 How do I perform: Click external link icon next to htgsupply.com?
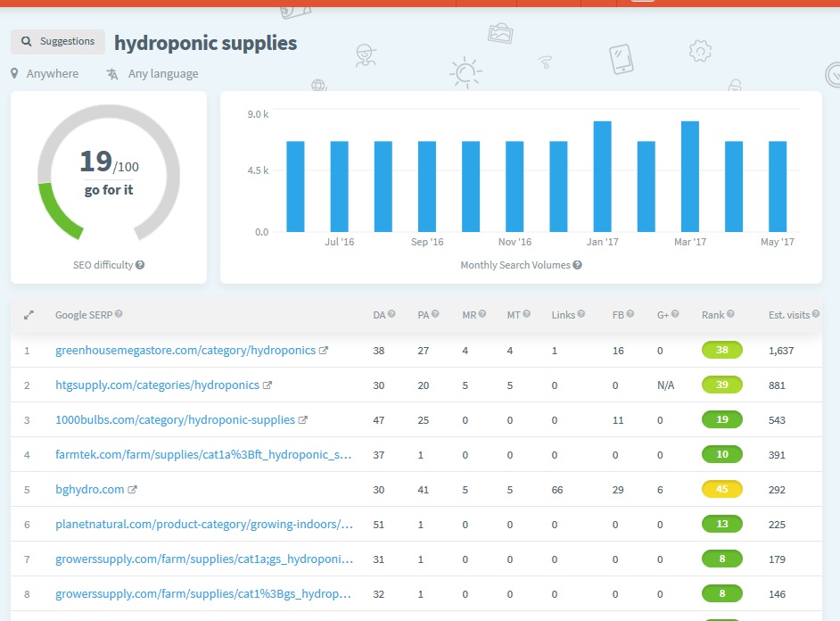point(268,385)
